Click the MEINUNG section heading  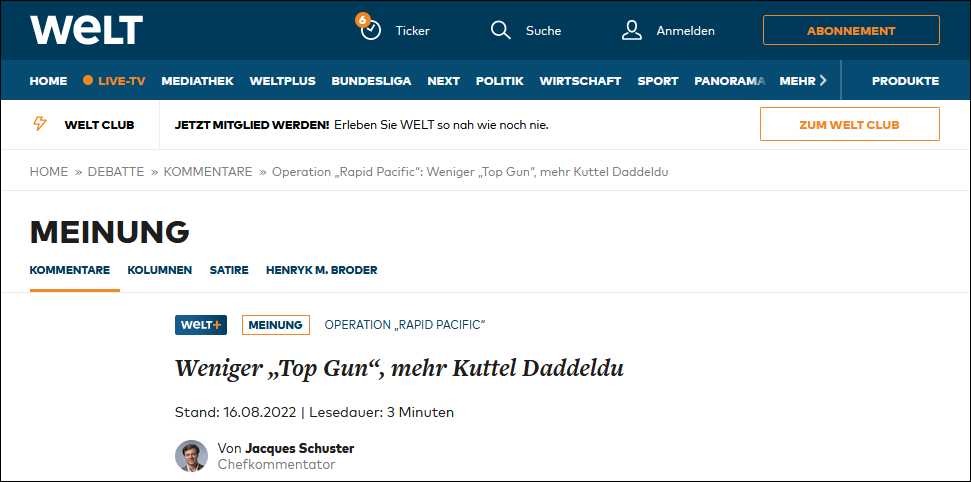[x=110, y=232]
